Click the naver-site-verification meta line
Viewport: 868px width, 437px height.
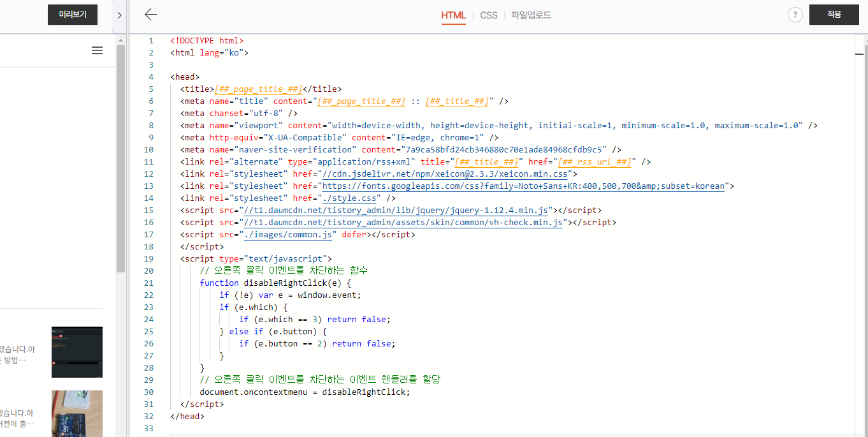400,150
